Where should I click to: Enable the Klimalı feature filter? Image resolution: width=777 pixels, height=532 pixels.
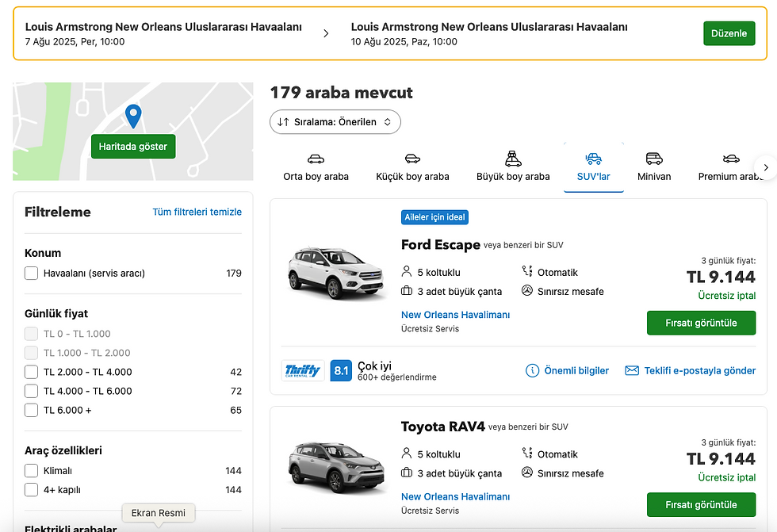point(31,471)
